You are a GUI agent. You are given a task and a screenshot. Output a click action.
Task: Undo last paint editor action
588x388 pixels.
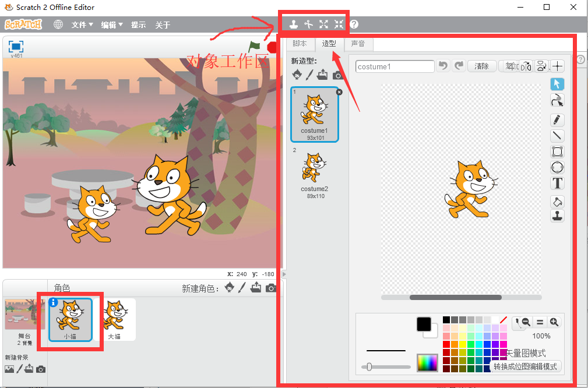tap(443, 66)
